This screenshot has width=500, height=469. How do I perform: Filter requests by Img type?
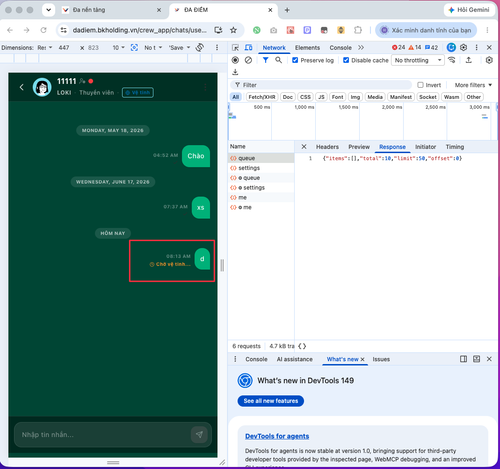point(355,97)
